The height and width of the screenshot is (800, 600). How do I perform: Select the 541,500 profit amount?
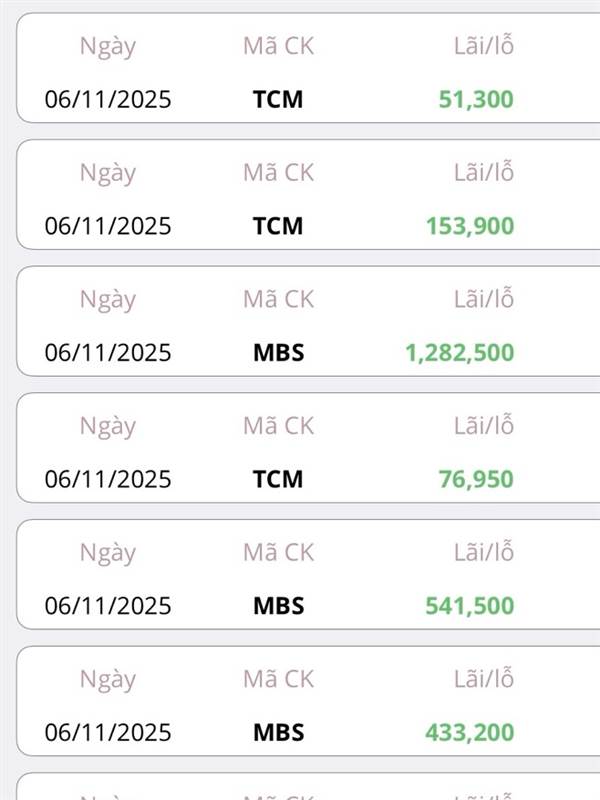[468, 606]
